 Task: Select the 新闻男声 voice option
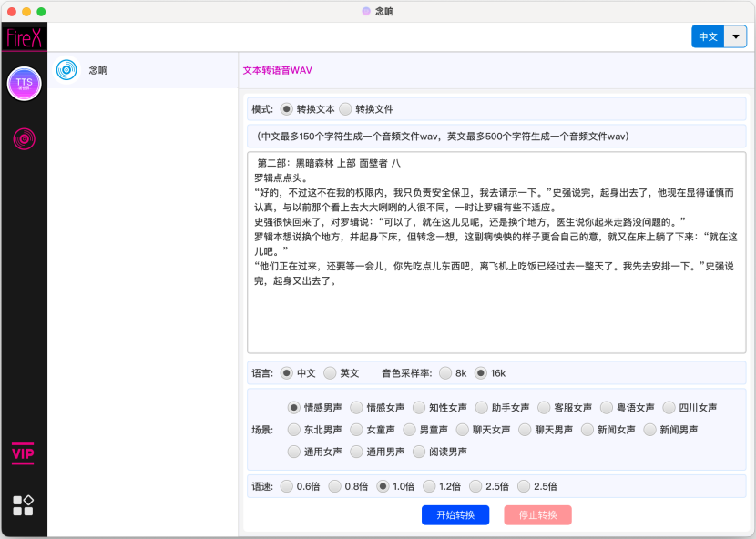click(x=650, y=430)
